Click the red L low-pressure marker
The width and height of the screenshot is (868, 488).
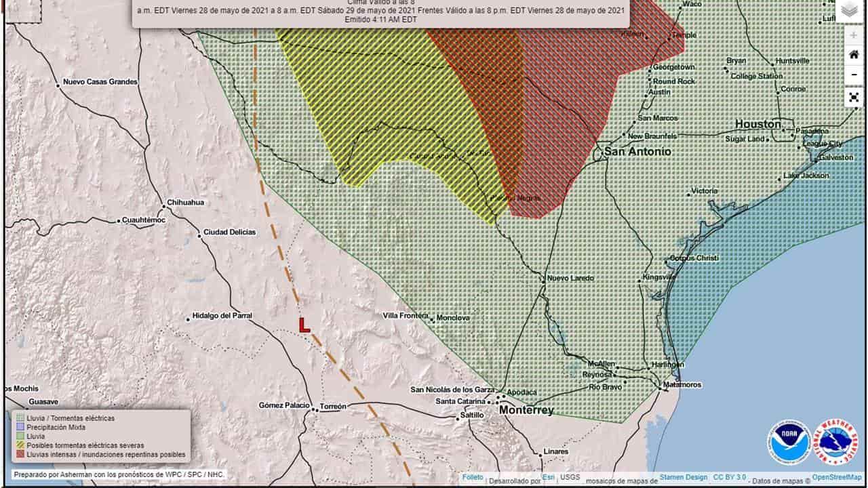304,325
